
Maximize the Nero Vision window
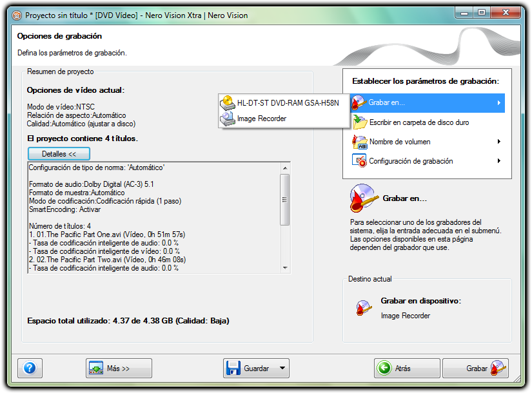point(482,12)
